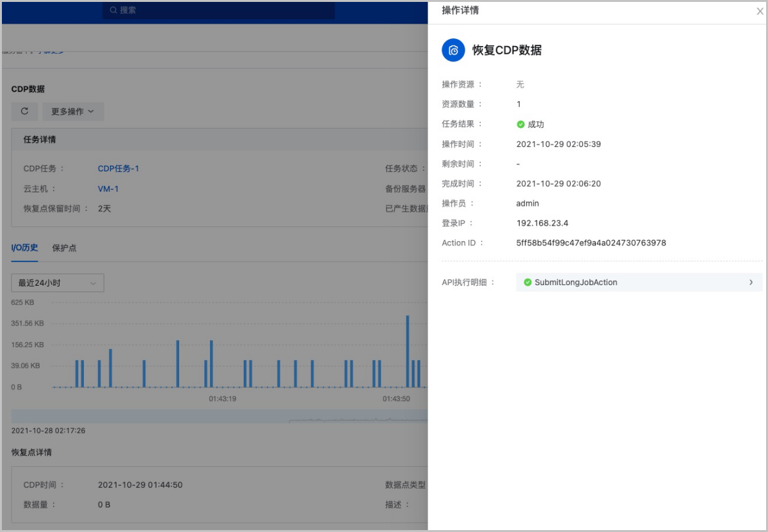Expand the 最近24小时 time range dropdown
The width and height of the screenshot is (768, 532).
58,283
